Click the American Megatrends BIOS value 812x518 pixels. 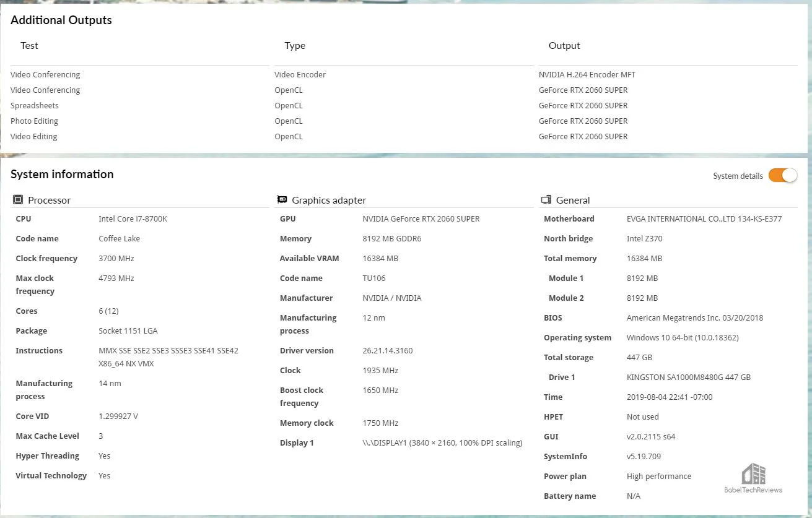(x=695, y=317)
